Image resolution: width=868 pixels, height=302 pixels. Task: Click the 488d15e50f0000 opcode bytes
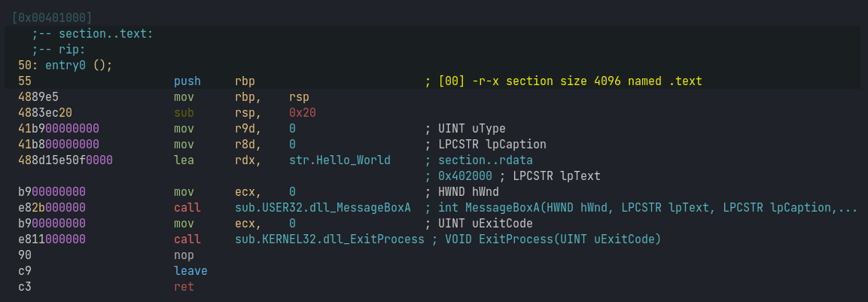click(65, 160)
